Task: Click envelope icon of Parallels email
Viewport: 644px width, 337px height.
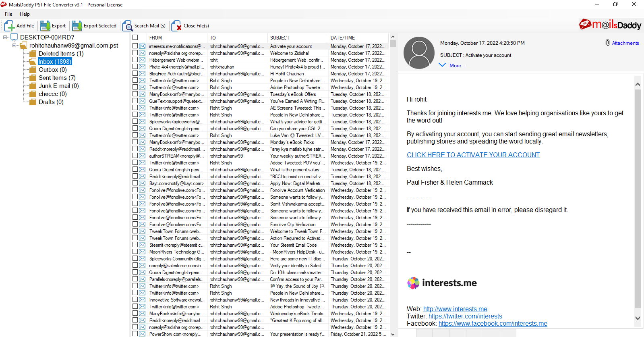Action: 142,279
